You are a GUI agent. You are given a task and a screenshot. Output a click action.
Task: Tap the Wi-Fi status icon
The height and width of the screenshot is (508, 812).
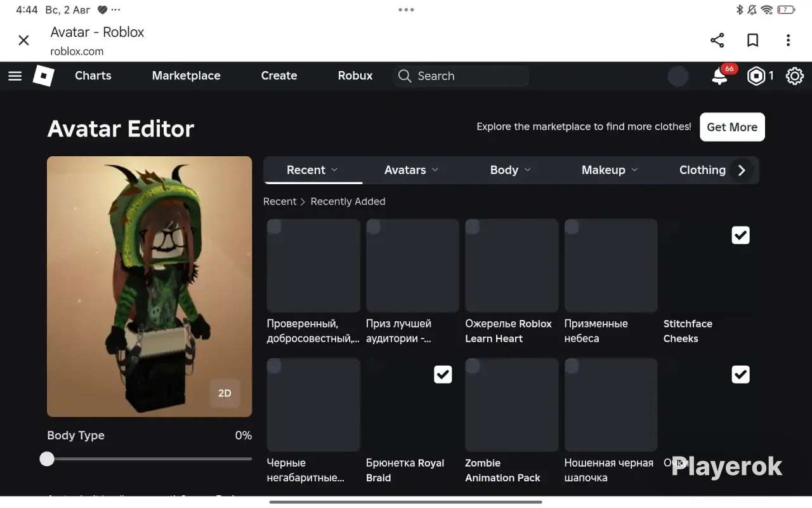tap(767, 10)
